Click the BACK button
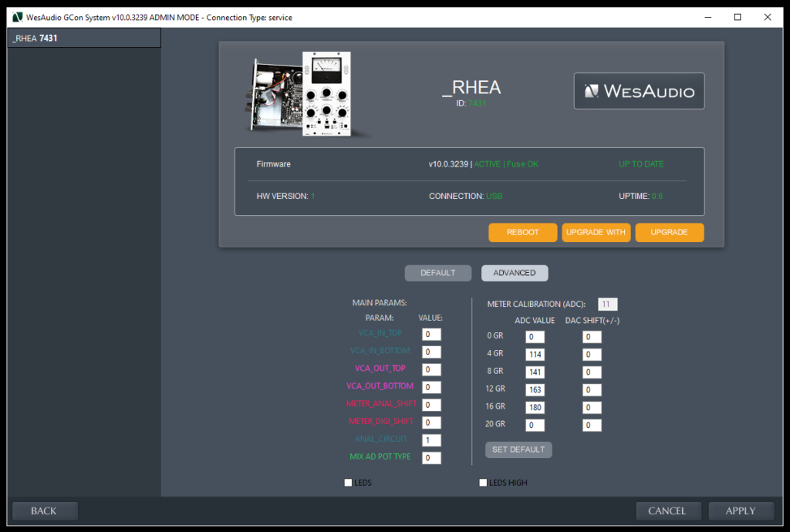Viewport: 790px width, 532px height. click(x=45, y=511)
